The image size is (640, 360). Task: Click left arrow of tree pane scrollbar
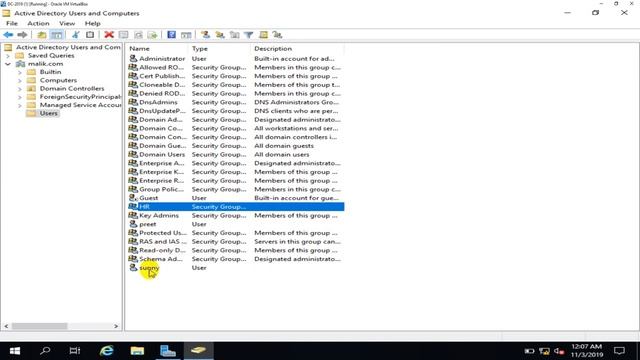pos(6,326)
